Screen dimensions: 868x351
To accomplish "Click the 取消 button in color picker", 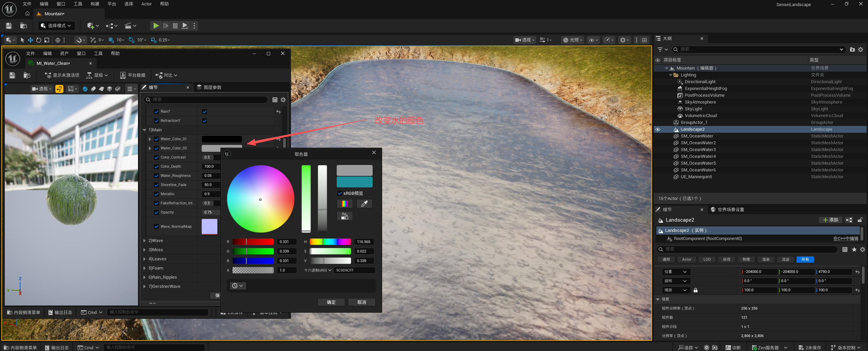I will coord(362,302).
